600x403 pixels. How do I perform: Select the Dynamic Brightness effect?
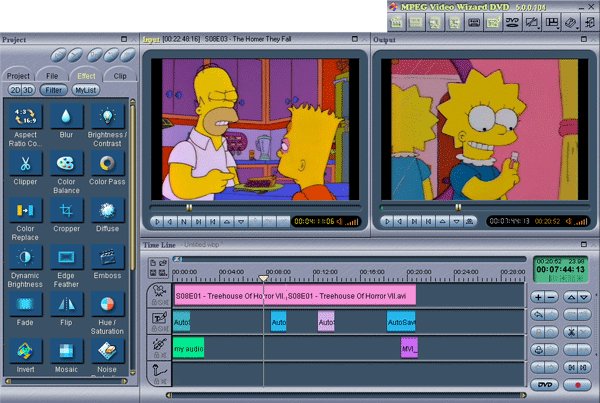25,258
